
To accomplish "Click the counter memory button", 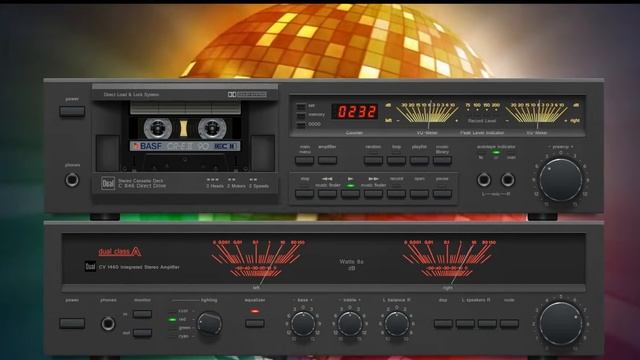I will click(x=301, y=115).
